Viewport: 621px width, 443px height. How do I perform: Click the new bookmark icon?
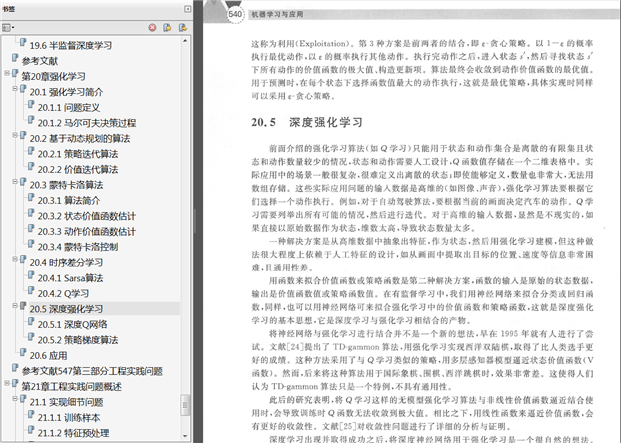pyautogui.click(x=167, y=27)
